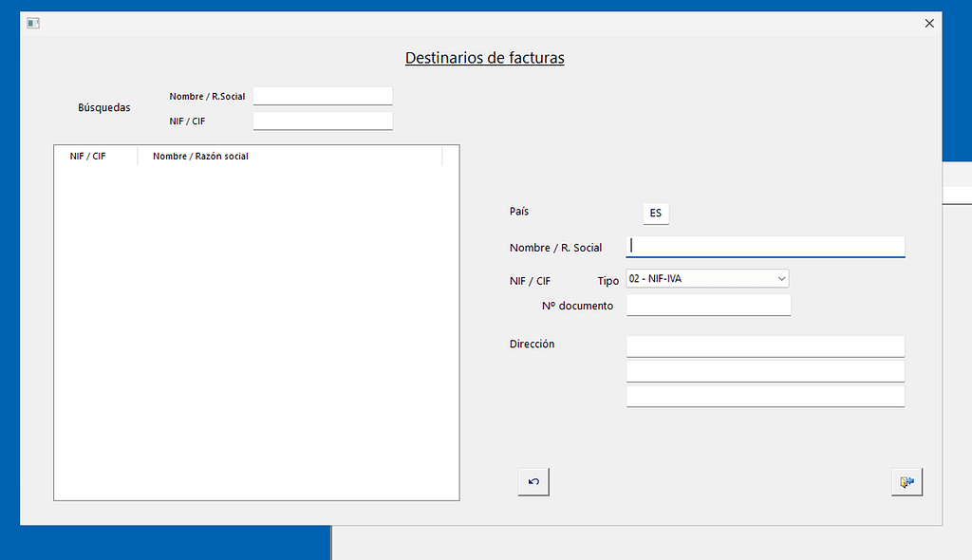This screenshot has height=560, width=972.
Task: Click the dropdown arrow of the Tipo combo box
Action: pos(781,279)
